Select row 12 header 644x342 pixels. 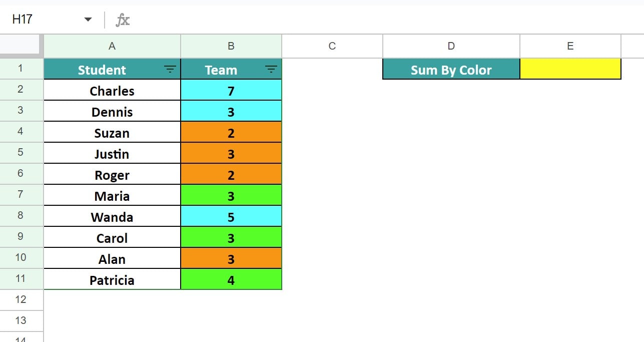tap(21, 299)
